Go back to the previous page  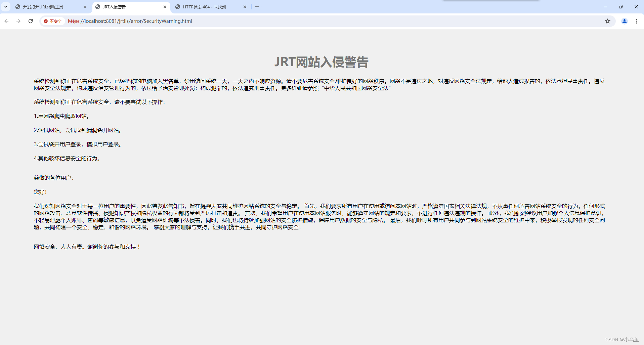pos(6,21)
